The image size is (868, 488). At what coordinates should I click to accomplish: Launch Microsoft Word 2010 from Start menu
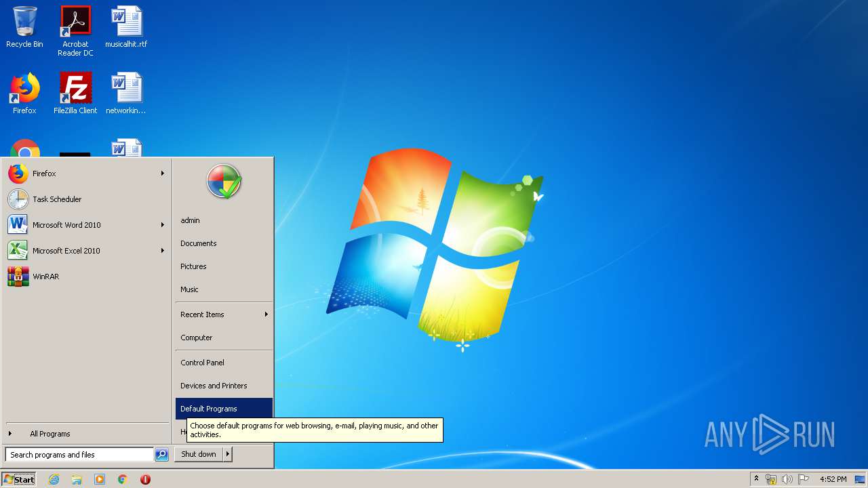(85, 225)
